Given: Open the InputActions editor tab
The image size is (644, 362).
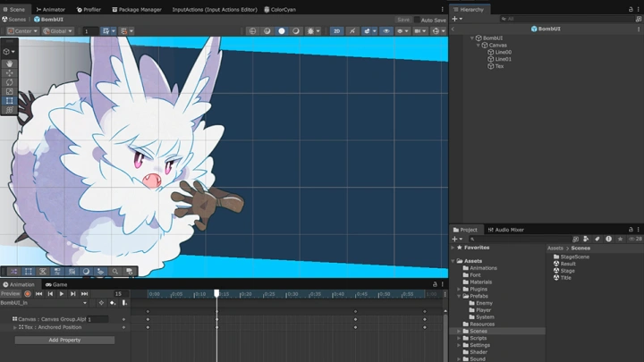Looking at the screenshot, I should 215,9.
